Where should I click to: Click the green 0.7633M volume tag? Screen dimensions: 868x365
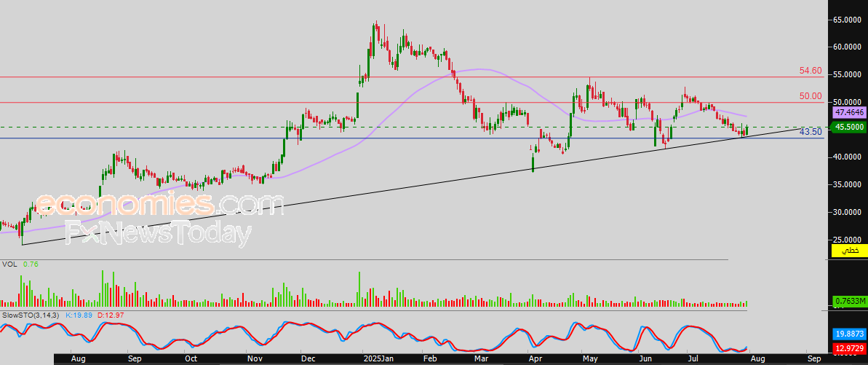click(x=848, y=302)
